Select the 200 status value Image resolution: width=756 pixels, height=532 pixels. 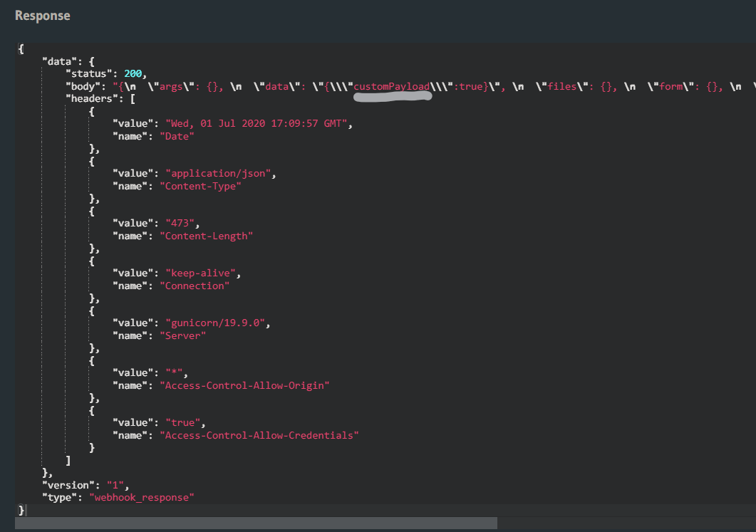click(x=133, y=74)
